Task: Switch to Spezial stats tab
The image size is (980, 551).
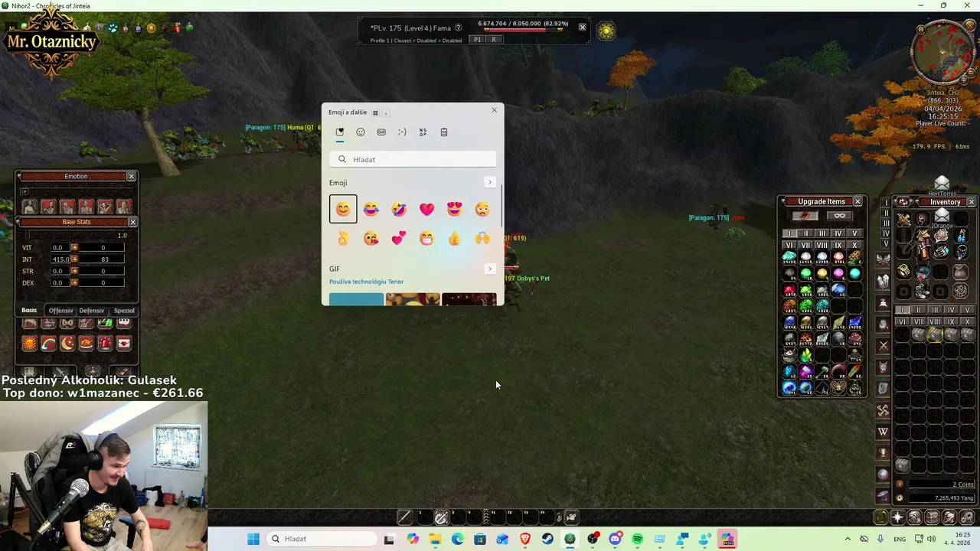Action: [123, 311]
